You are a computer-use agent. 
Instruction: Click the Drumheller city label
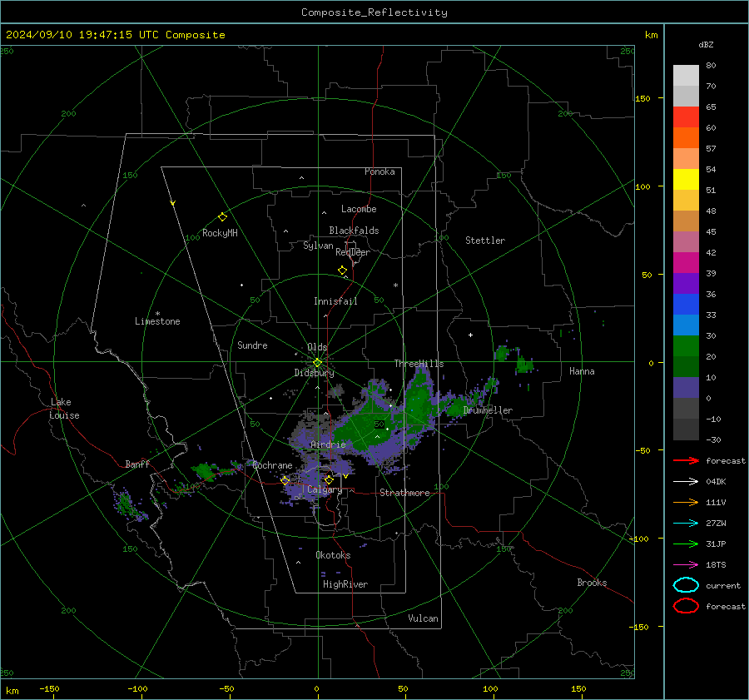tap(488, 410)
